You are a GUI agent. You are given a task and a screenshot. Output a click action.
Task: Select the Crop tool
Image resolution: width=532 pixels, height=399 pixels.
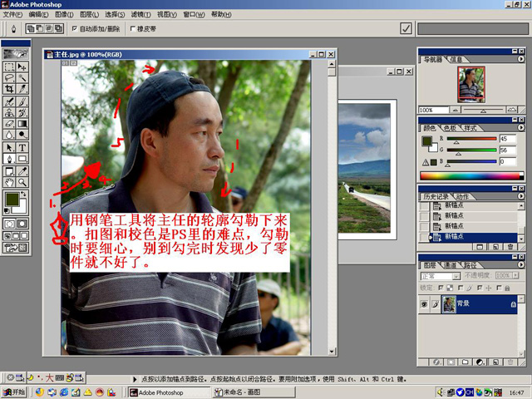(x=9, y=89)
